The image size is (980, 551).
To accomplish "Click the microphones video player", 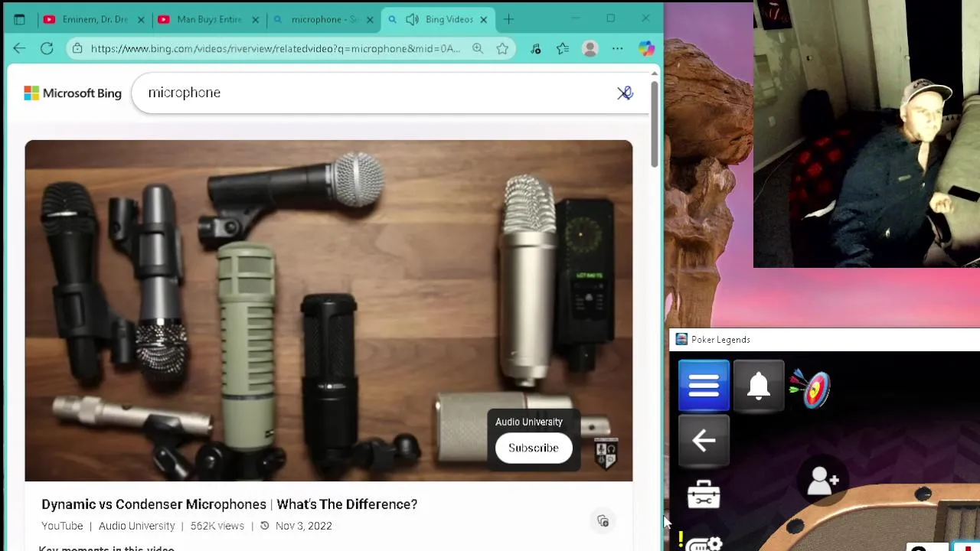I will click(x=328, y=311).
